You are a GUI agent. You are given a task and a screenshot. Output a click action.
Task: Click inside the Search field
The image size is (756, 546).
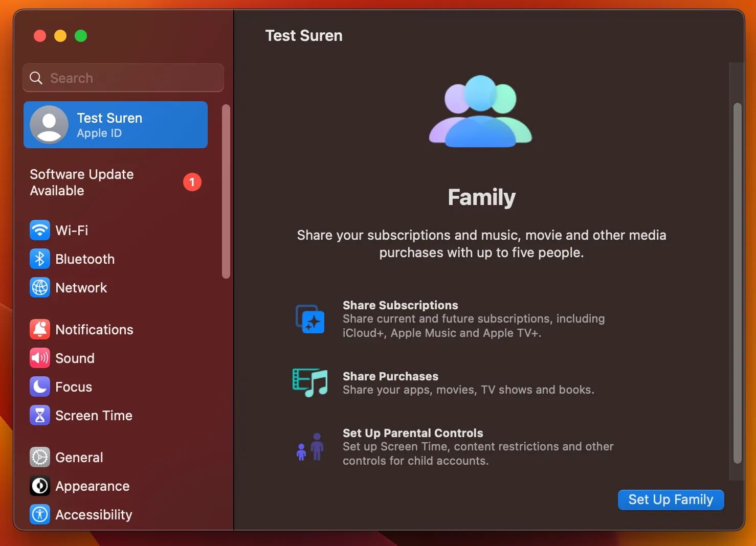[123, 78]
